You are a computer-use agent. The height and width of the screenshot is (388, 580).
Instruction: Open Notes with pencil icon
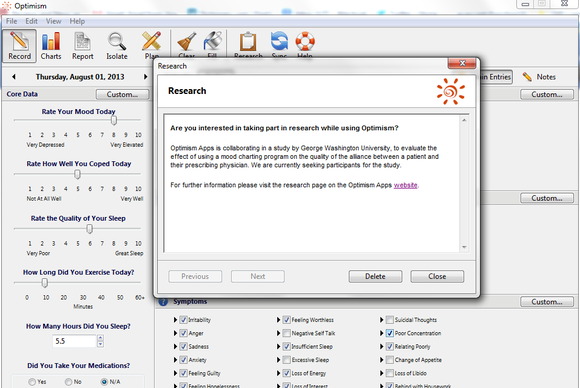(x=539, y=77)
